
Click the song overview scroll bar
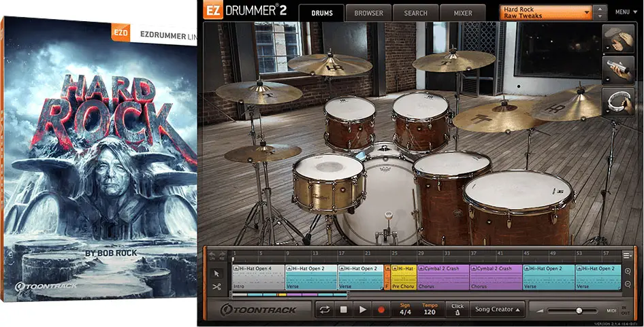pyautogui.click(x=289, y=294)
